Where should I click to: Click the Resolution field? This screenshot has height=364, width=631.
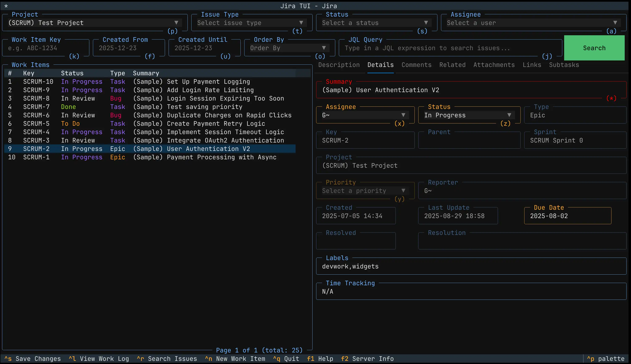[522, 241]
